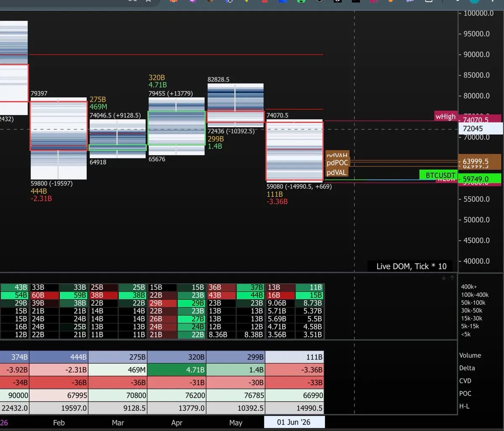504x431 pixels.
Task: Click the 3.51B heatmap cell
Action: pyautogui.click(x=310, y=335)
